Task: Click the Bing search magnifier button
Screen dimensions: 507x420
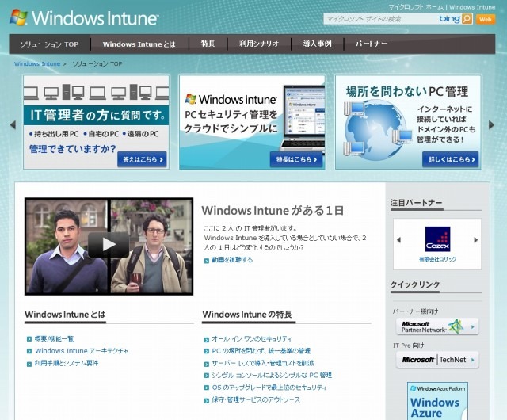Action: [467, 19]
